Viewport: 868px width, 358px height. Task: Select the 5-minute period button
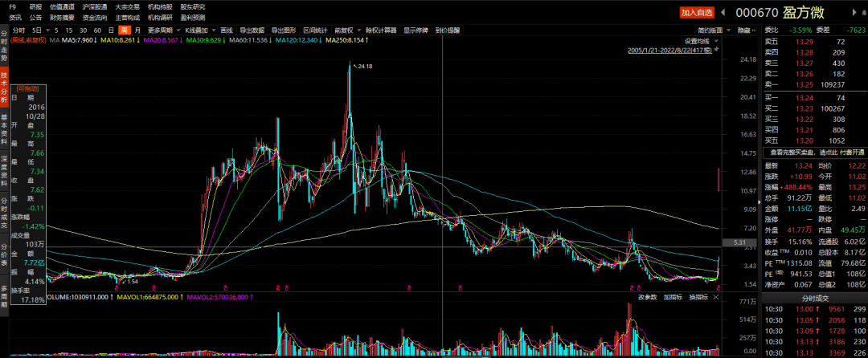[x=56, y=31]
